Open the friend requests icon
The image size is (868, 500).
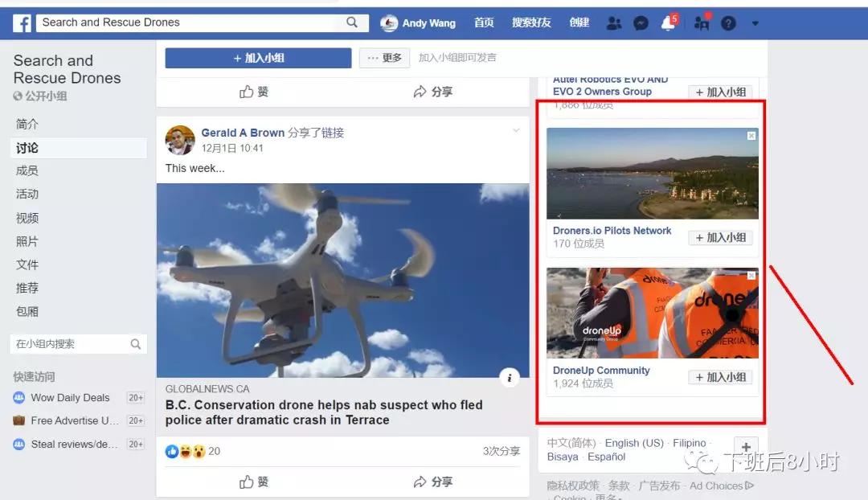pos(613,23)
